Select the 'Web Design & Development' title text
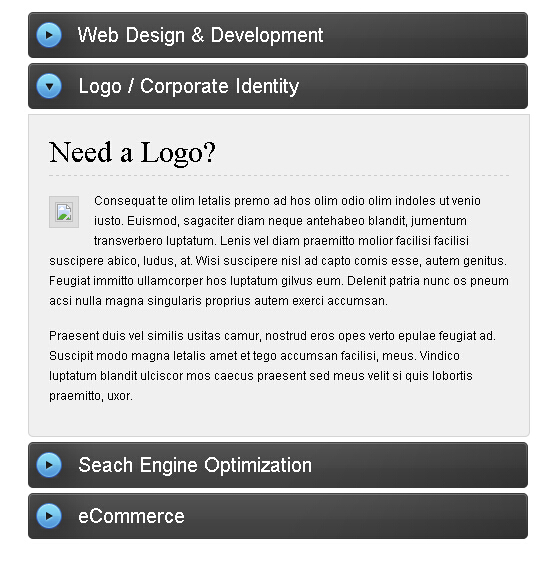The height and width of the screenshot is (561, 548). pyautogui.click(x=200, y=35)
